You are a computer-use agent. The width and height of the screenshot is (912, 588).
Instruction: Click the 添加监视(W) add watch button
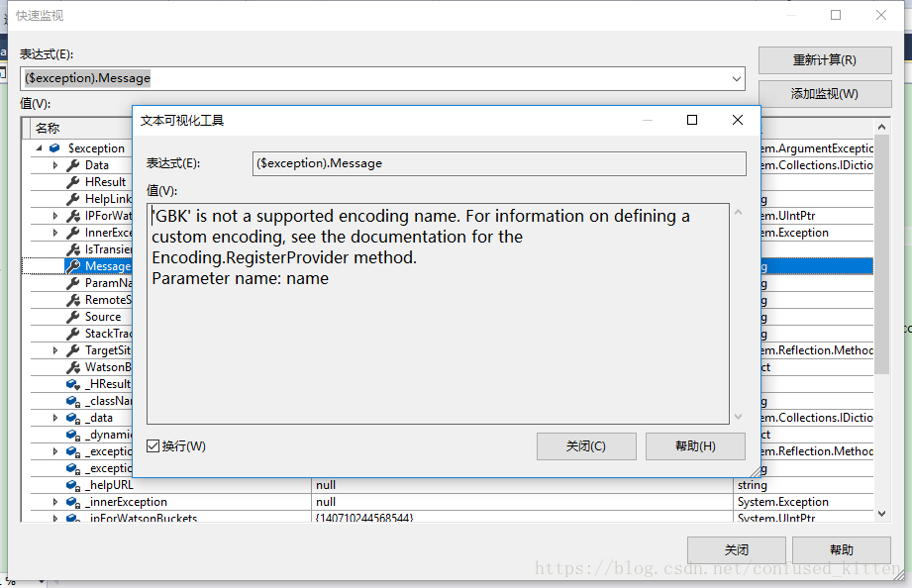tap(825, 94)
